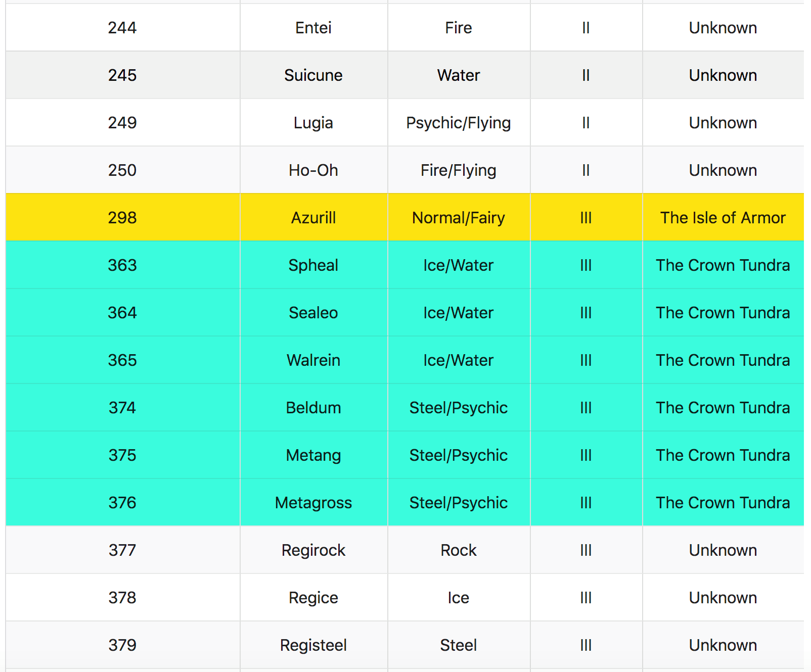Click the 250 number cell
The width and height of the screenshot is (811, 672).
pos(122,170)
